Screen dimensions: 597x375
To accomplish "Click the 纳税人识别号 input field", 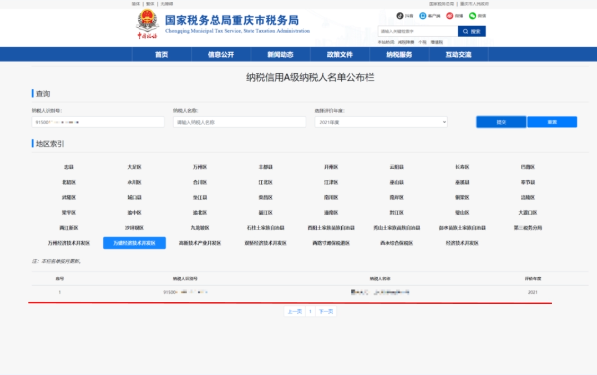I will (98, 122).
